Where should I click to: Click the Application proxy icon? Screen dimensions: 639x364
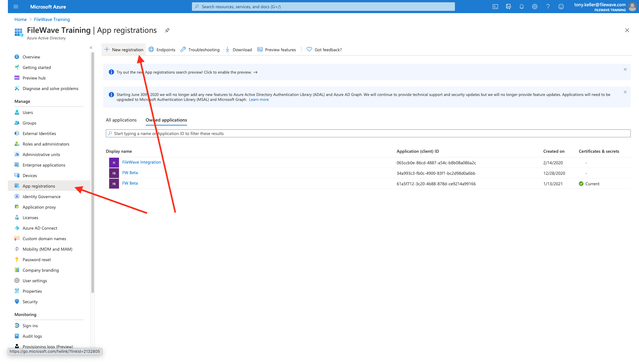tap(17, 207)
